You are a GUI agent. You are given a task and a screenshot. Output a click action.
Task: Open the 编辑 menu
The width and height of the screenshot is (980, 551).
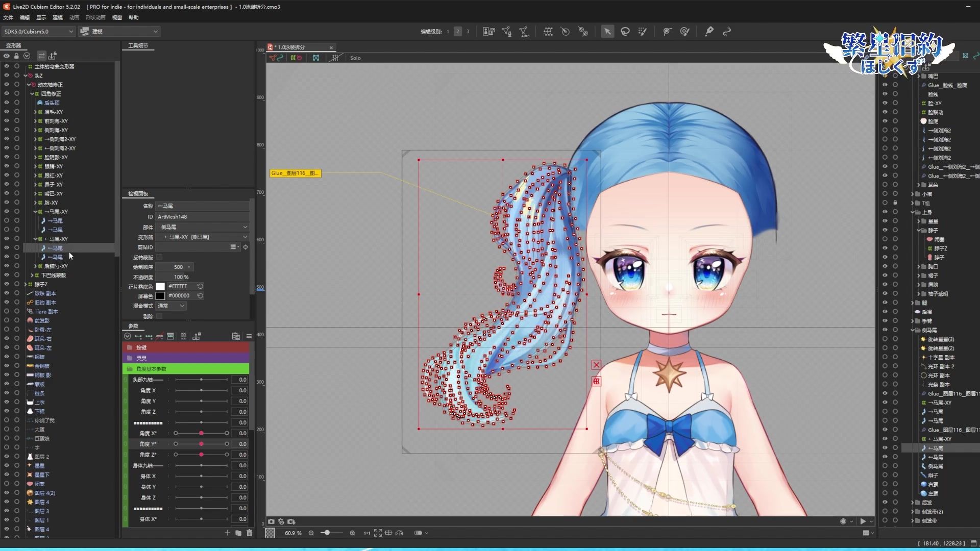pyautogui.click(x=24, y=17)
